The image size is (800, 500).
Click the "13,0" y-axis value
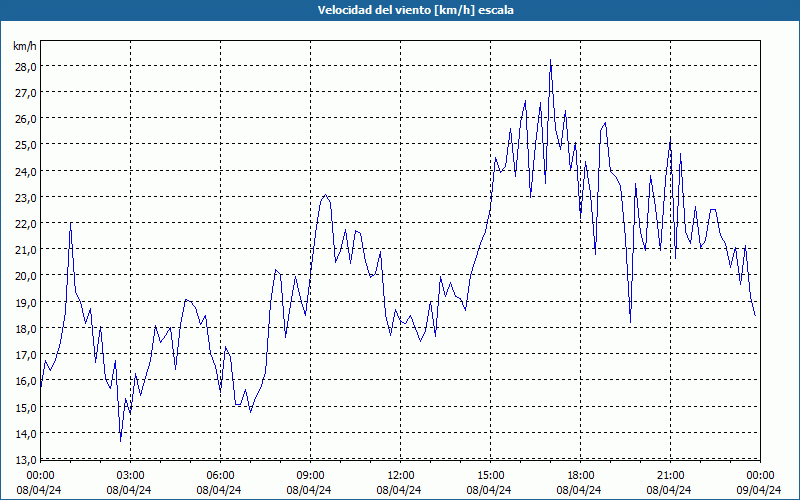pos(26,460)
